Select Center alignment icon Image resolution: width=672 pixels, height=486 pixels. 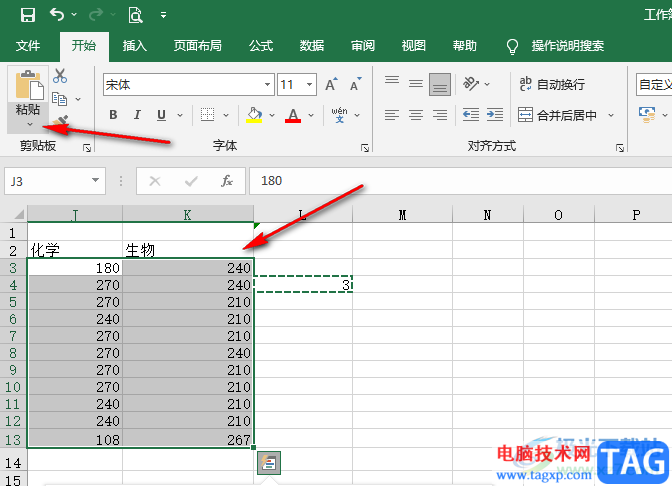[x=416, y=115]
